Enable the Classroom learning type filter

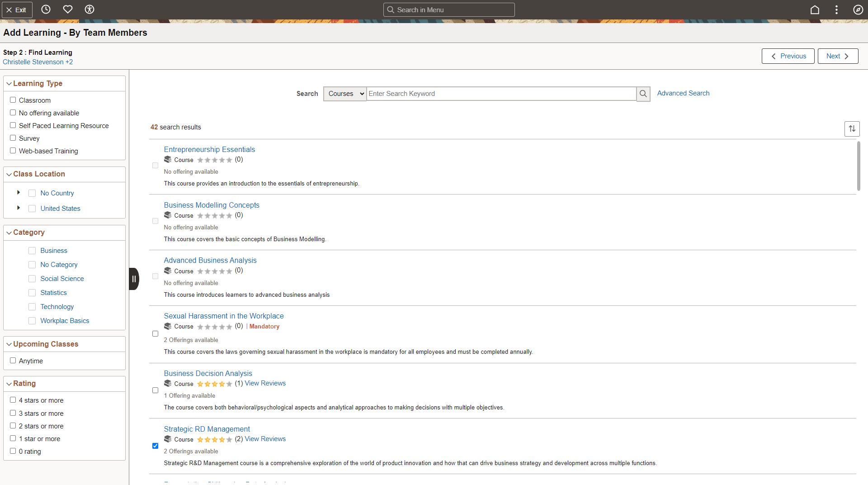[13, 99]
